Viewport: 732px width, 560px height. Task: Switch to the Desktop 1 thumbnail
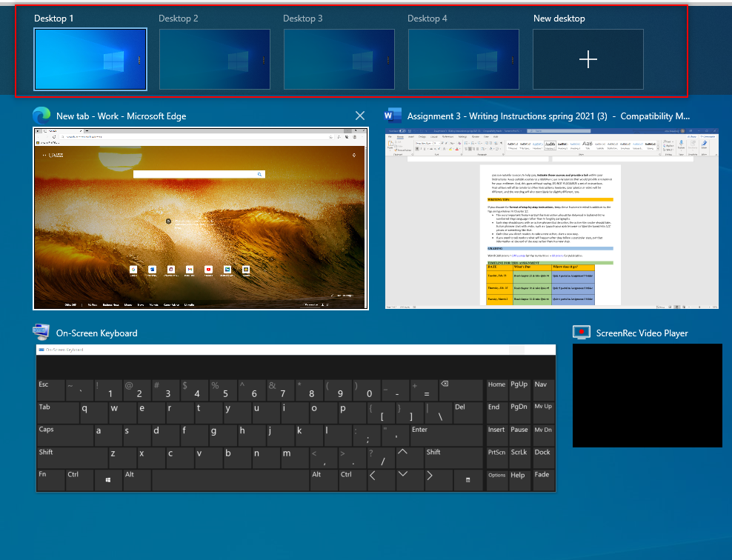[90, 59]
